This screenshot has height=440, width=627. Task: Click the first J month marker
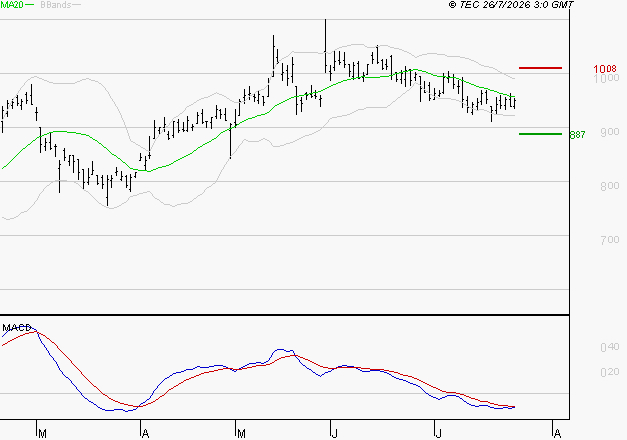(335, 433)
